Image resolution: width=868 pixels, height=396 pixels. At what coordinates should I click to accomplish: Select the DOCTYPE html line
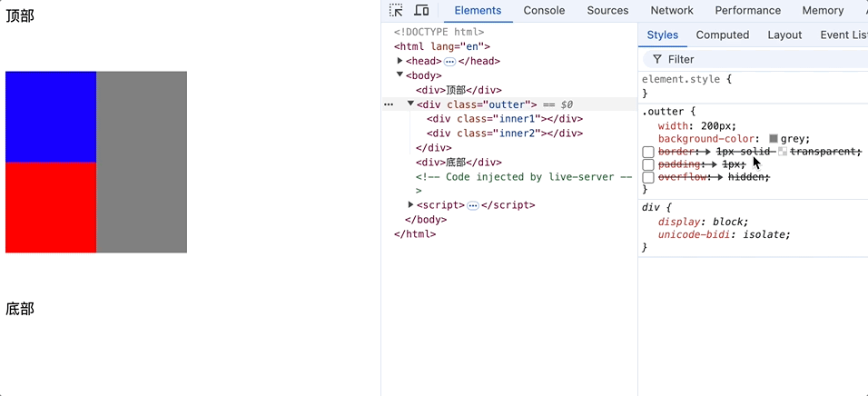[439, 32]
